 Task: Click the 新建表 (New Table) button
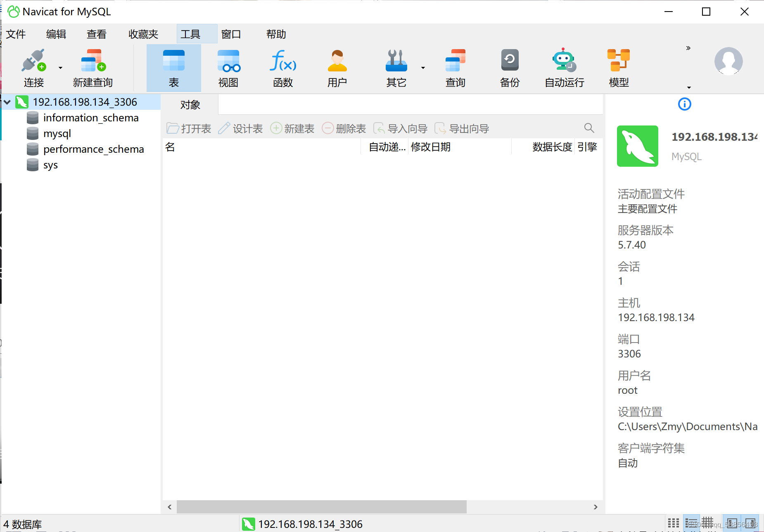pos(292,128)
